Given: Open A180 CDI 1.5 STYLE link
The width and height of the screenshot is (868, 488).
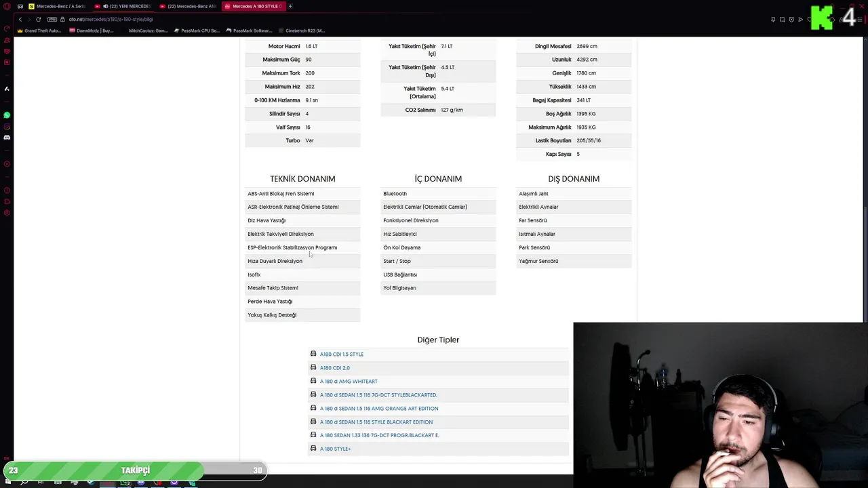Looking at the screenshot, I should 342,354.
